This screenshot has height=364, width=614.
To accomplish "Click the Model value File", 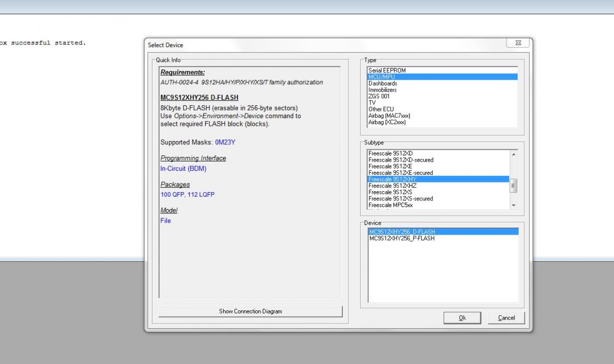I will tap(165, 221).
